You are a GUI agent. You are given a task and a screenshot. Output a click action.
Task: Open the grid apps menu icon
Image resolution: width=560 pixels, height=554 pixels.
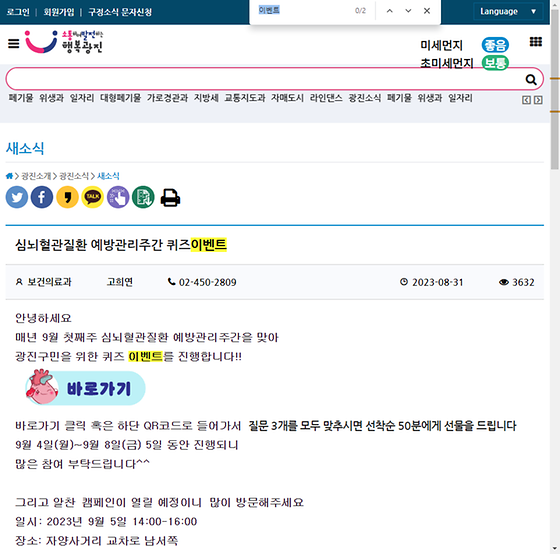(535, 42)
